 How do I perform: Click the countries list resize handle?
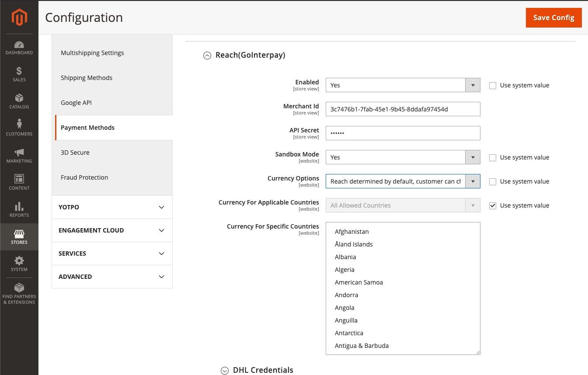477,352
